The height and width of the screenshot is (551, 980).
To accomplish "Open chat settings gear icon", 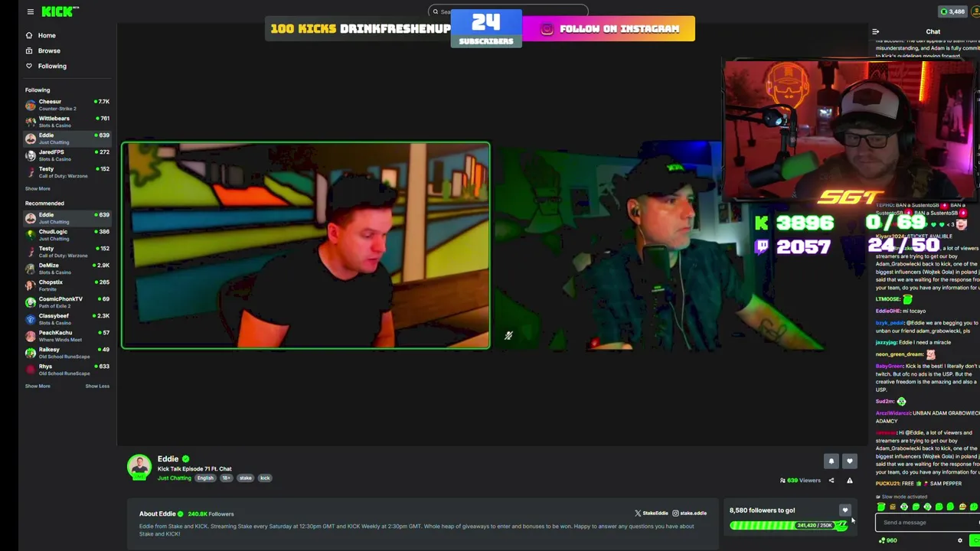I will point(959,541).
